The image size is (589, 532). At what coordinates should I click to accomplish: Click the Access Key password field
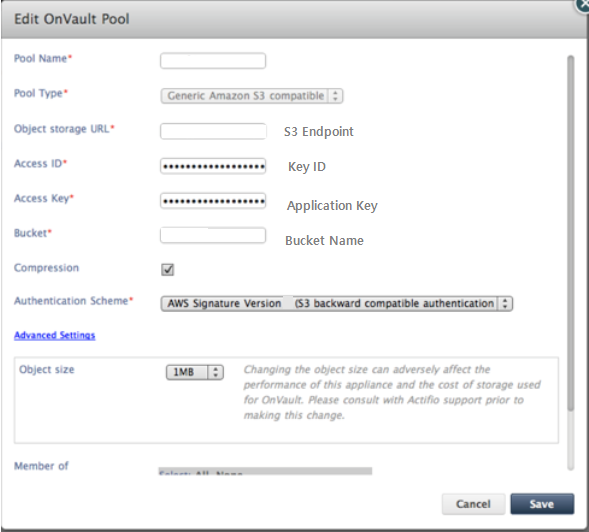(213, 201)
